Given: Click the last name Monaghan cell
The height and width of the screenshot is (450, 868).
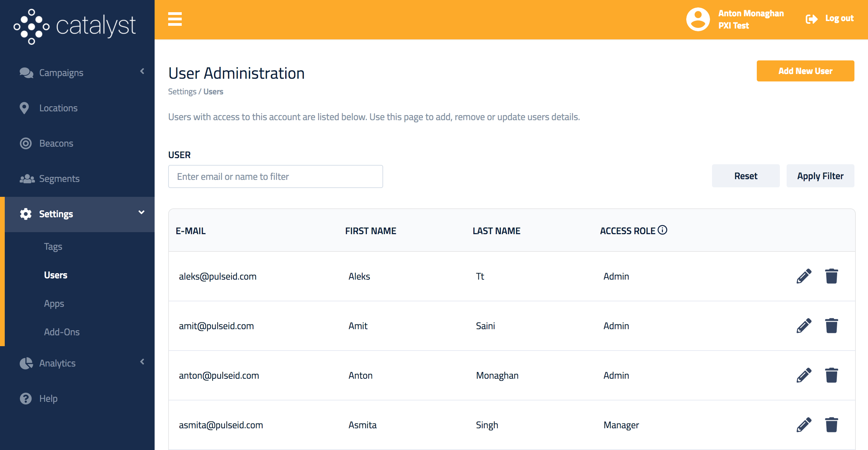Looking at the screenshot, I should (x=497, y=375).
